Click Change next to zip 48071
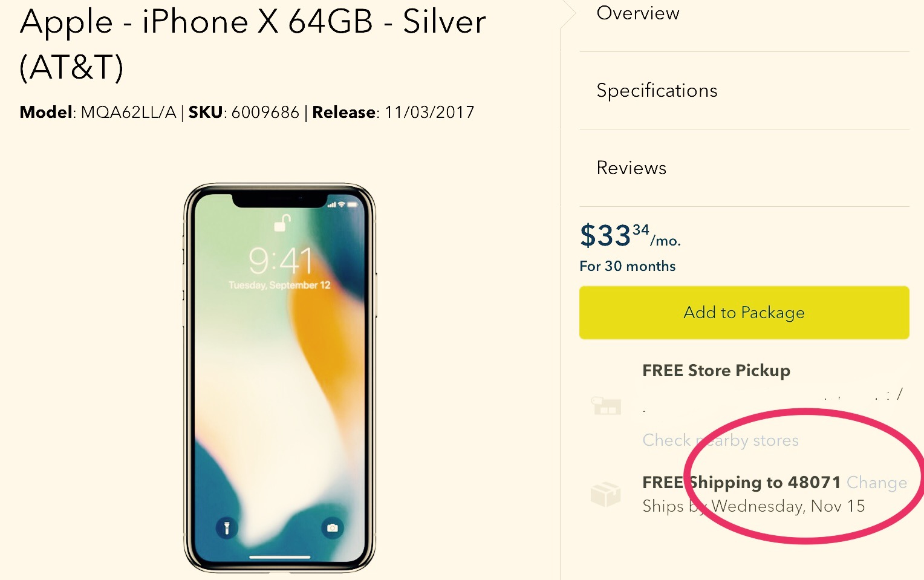This screenshot has height=580, width=924. [877, 483]
